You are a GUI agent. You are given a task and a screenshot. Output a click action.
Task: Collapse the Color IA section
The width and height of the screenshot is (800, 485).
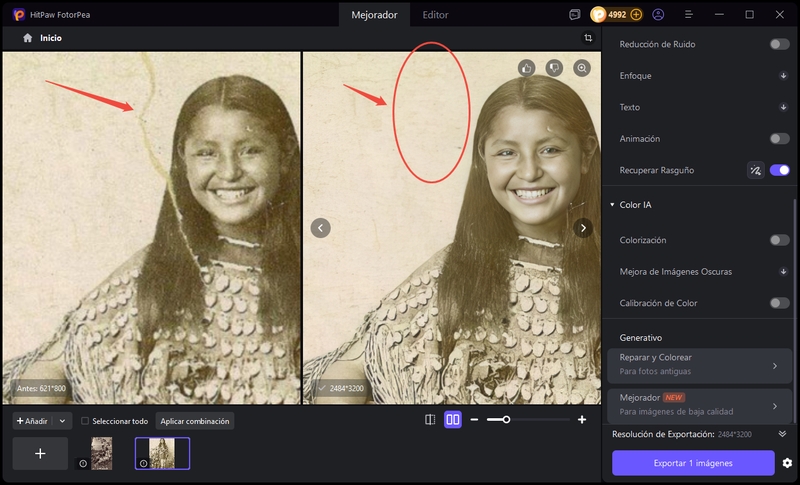pyautogui.click(x=612, y=205)
